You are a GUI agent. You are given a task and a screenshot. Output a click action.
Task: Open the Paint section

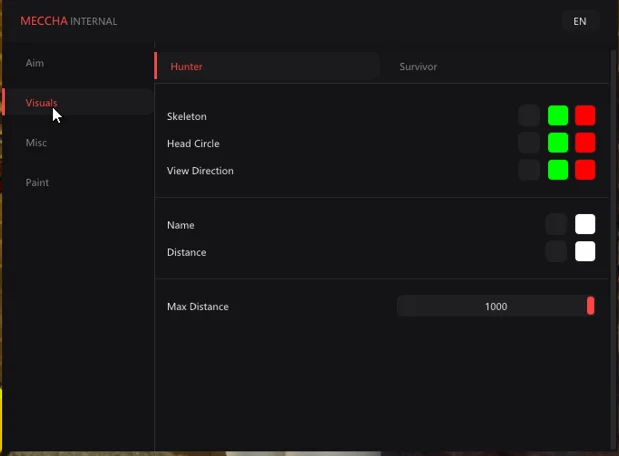[37, 182]
